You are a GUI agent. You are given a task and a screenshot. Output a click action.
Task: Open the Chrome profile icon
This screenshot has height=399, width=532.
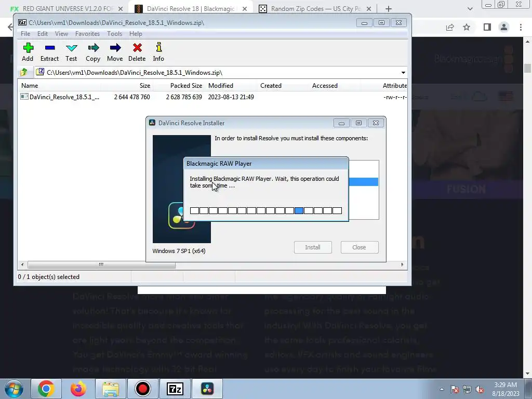coord(504,27)
